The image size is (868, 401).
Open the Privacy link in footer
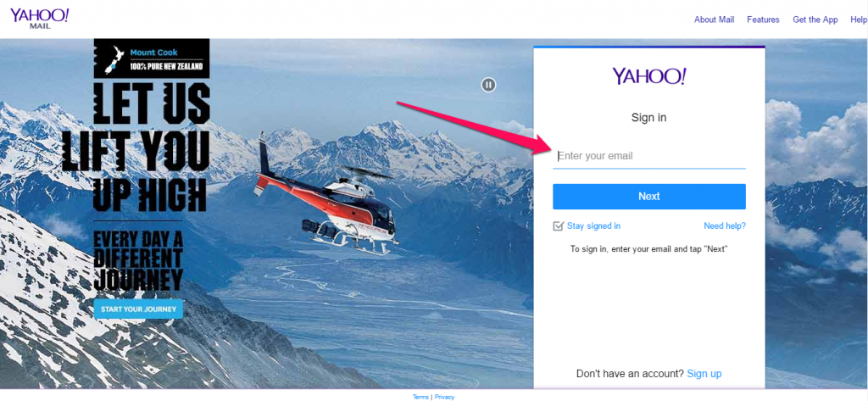click(444, 397)
